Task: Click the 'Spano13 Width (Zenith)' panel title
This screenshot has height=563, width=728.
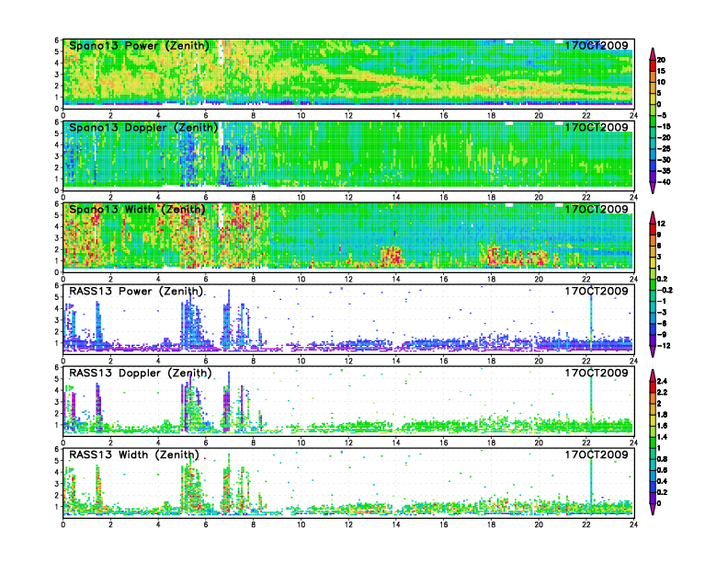Action: (x=138, y=209)
